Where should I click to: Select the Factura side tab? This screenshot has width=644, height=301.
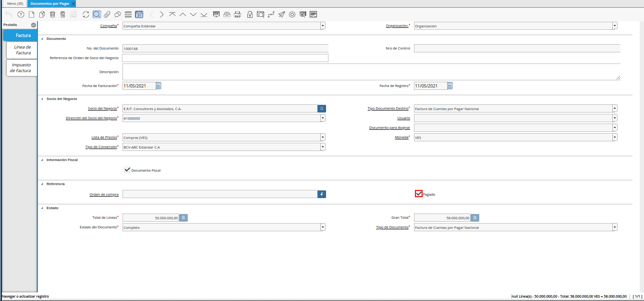20,35
